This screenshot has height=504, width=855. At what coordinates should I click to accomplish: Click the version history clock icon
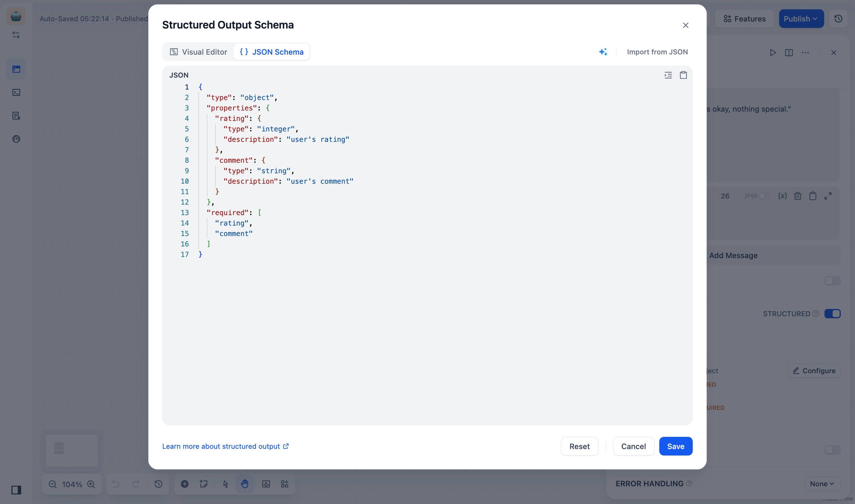838,19
